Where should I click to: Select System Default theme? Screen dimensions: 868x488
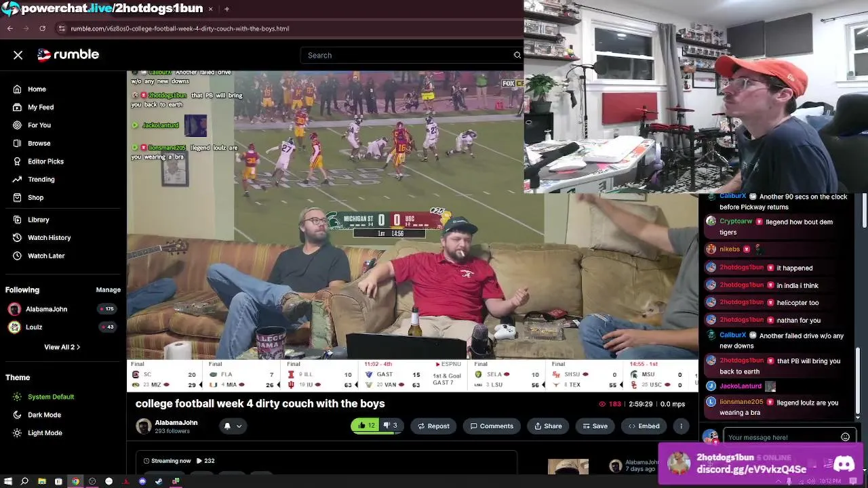click(51, 396)
